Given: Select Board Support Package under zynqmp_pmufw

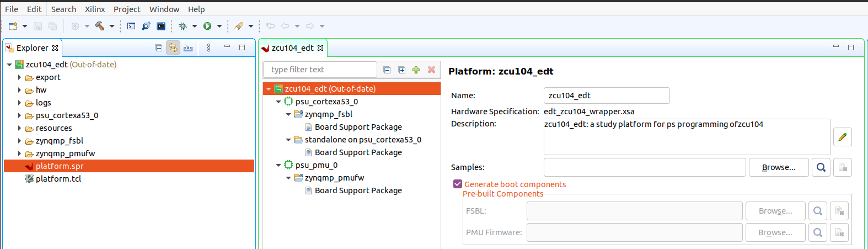Looking at the screenshot, I should coord(358,190).
